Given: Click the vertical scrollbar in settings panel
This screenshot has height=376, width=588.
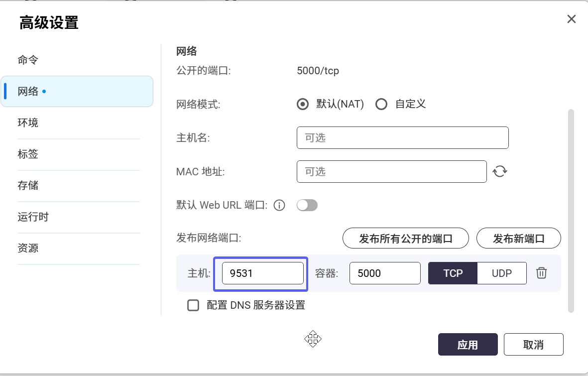Looking at the screenshot, I should 571,209.
